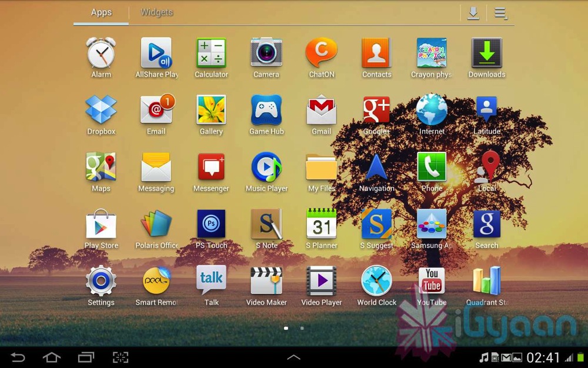The image size is (588, 368).
Task: Open the downloaded apps view button
Action: (473, 13)
